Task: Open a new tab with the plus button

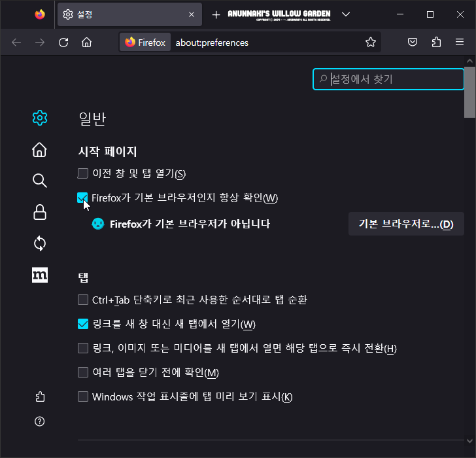Action: click(x=216, y=14)
